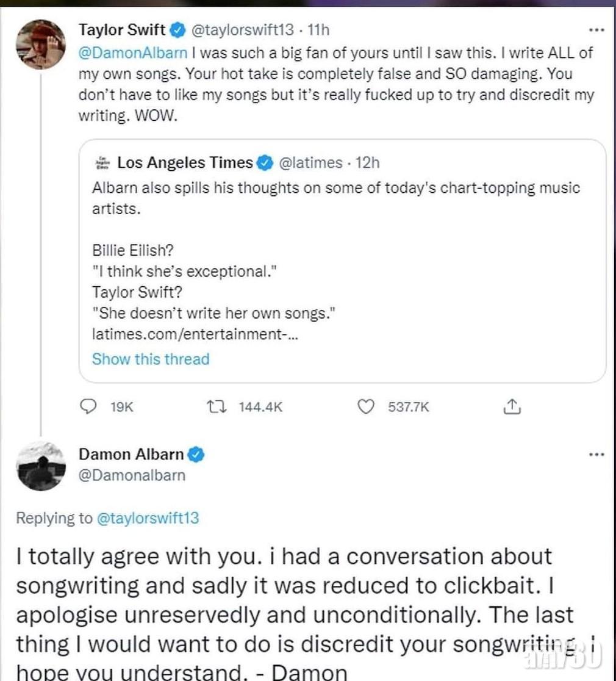Click the Los Angeles Times logo icon
616x681 pixels.
(102, 163)
